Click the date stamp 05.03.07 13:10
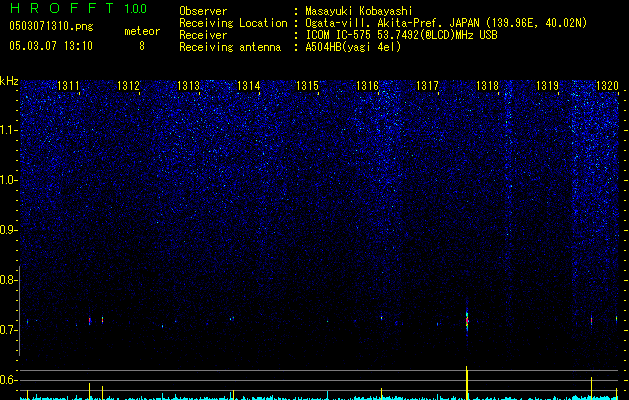This screenshot has height=400, width=629. (51, 46)
